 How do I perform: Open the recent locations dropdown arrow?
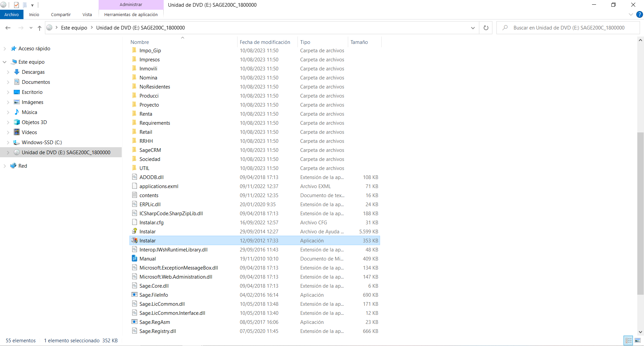click(x=31, y=28)
